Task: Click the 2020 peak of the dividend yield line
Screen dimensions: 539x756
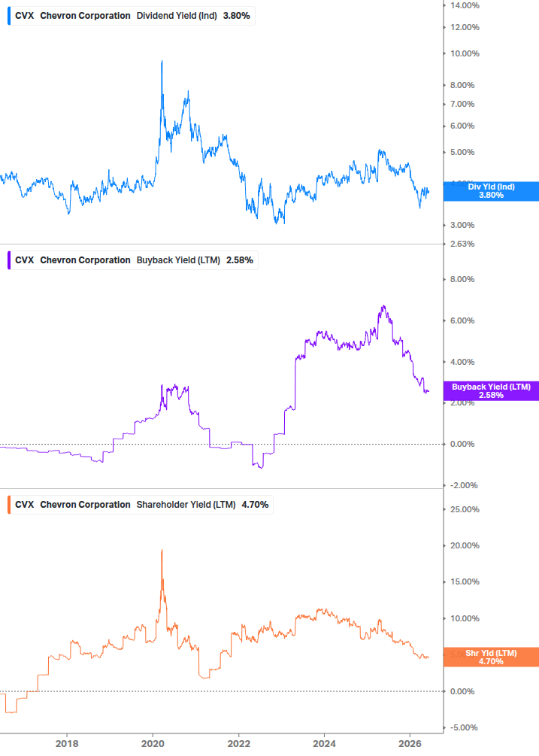Action: click(x=162, y=62)
